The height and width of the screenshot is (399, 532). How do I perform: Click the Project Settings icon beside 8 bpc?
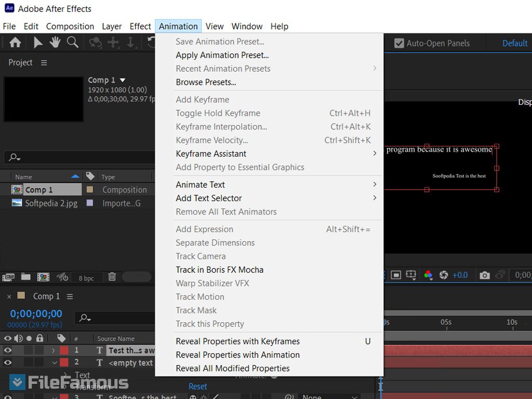[62, 277]
